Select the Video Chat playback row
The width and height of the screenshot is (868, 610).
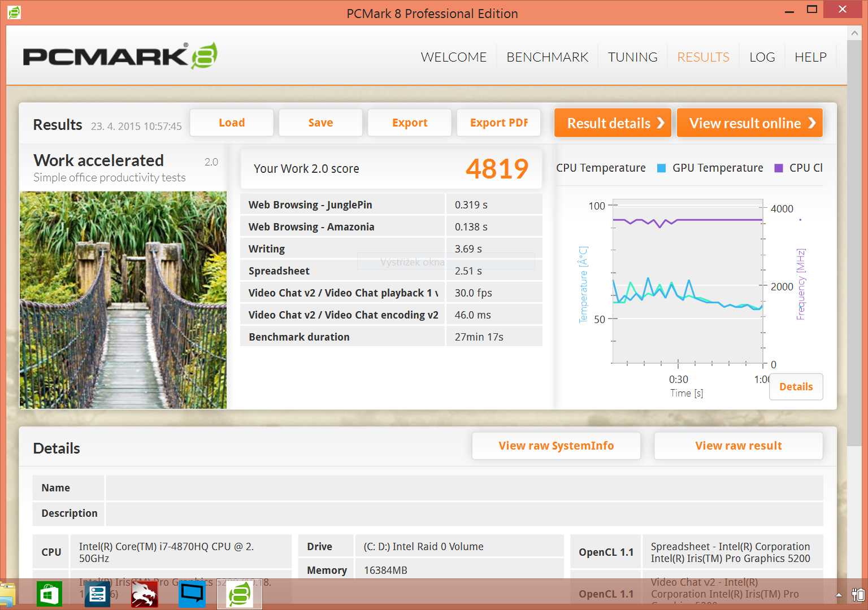(391, 293)
